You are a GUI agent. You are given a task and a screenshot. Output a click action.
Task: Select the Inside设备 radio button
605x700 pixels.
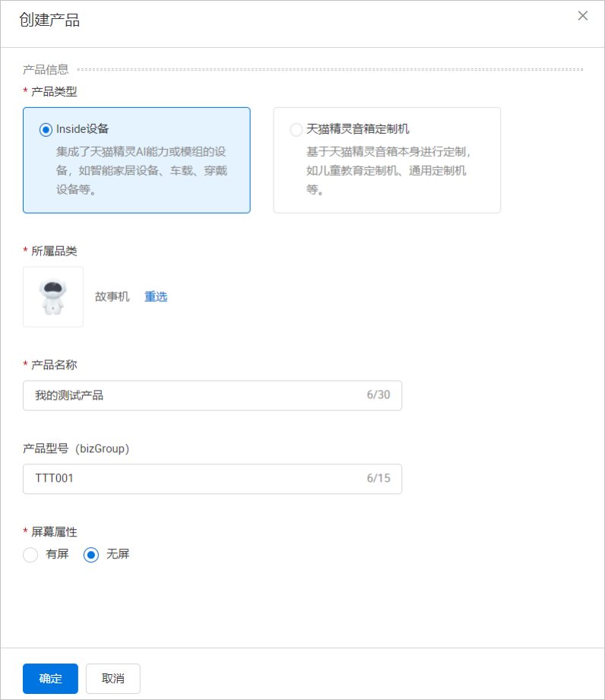(x=46, y=130)
